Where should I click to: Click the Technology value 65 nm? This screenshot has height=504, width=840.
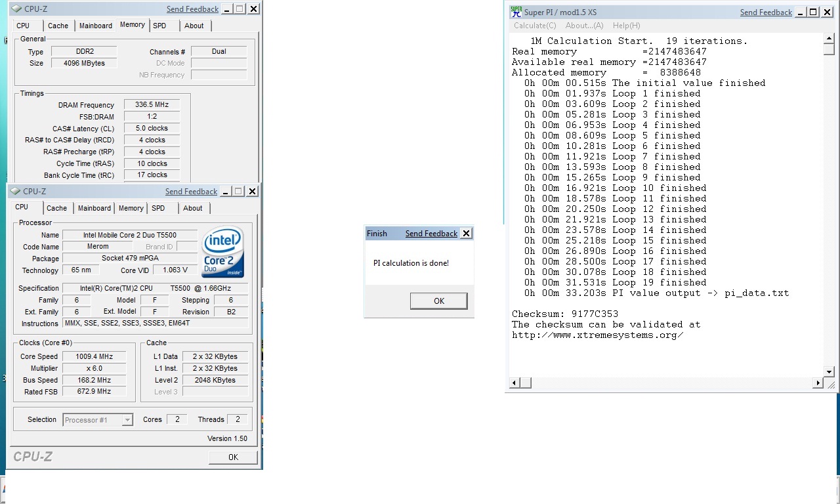point(81,270)
